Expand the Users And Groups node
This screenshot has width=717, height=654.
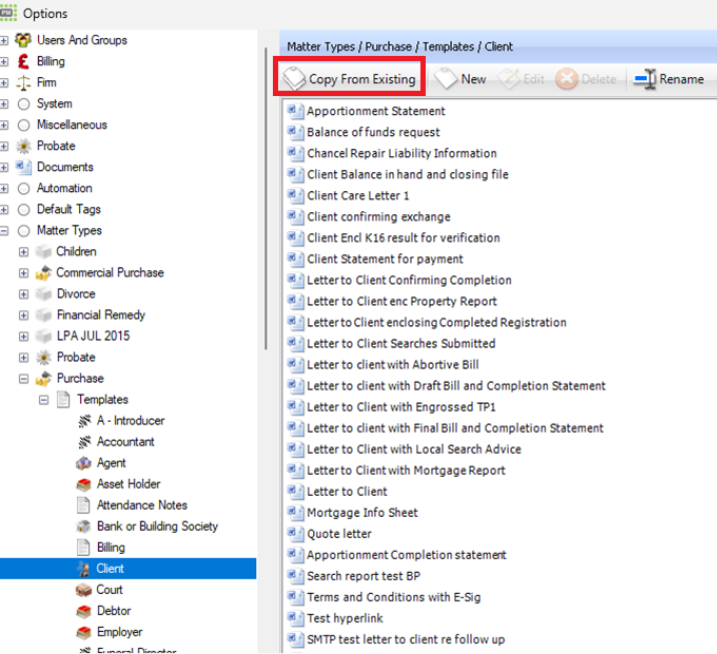pyautogui.click(x=4, y=40)
